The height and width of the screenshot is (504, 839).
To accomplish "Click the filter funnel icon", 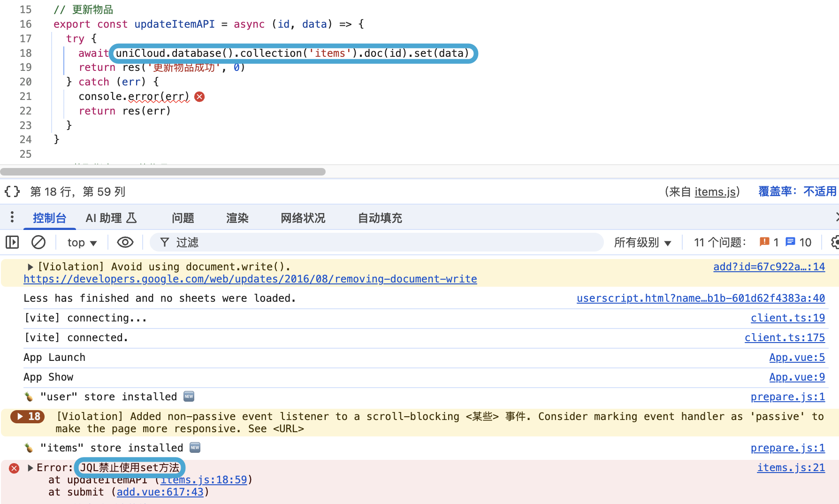I will click(165, 242).
